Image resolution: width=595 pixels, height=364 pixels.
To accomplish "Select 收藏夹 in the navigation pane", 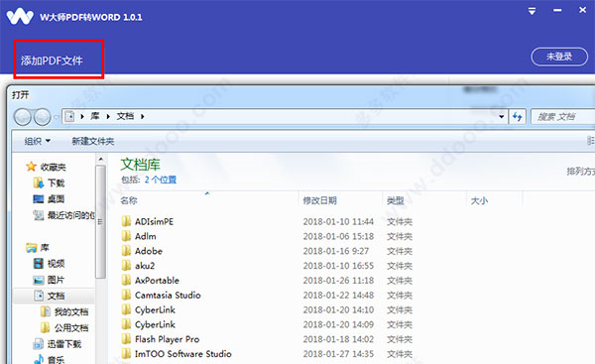I will [54, 167].
